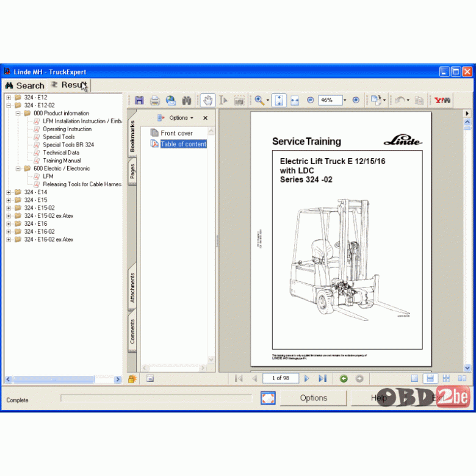Expand the 324 - E16 folder
The width and height of the screenshot is (476, 476).
tap(9, 224)
